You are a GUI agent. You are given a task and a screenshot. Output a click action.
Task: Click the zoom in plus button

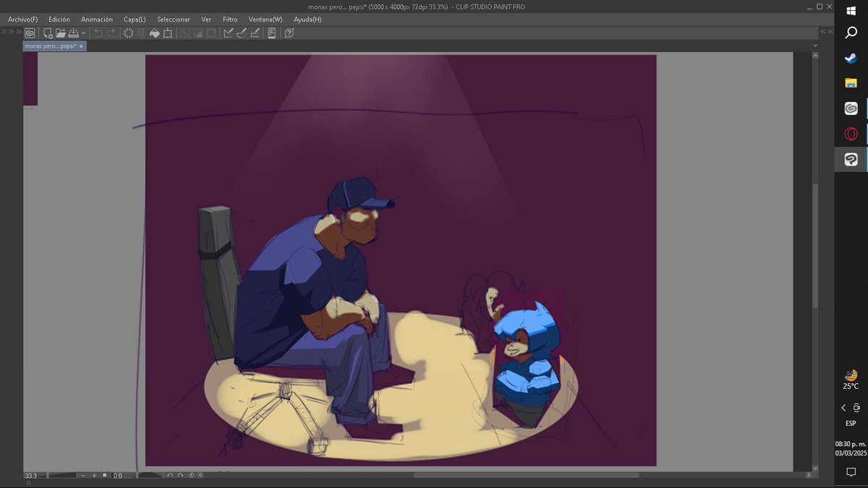click(x=94, y=476)
